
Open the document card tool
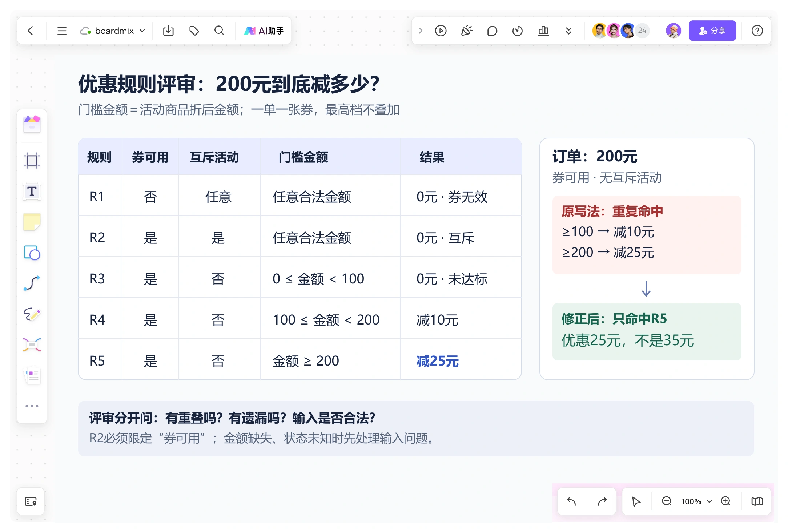[x=32, y=376]
